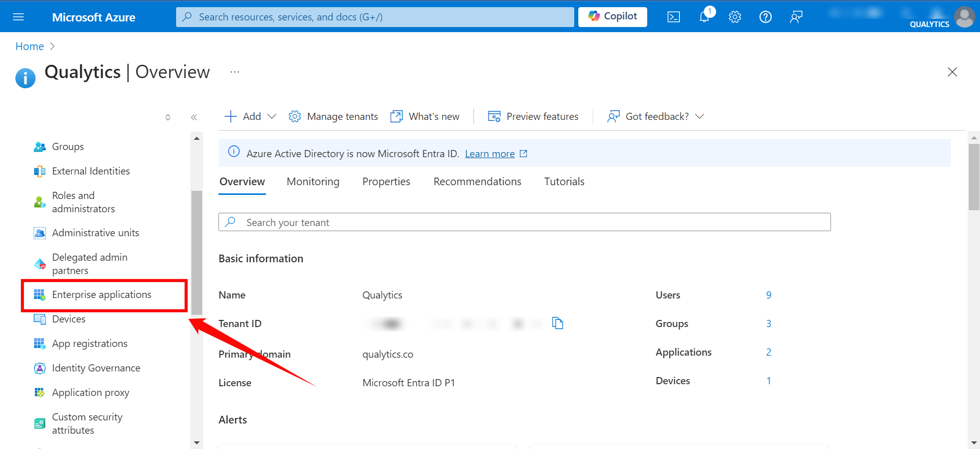Select the Overview tab

242,182
